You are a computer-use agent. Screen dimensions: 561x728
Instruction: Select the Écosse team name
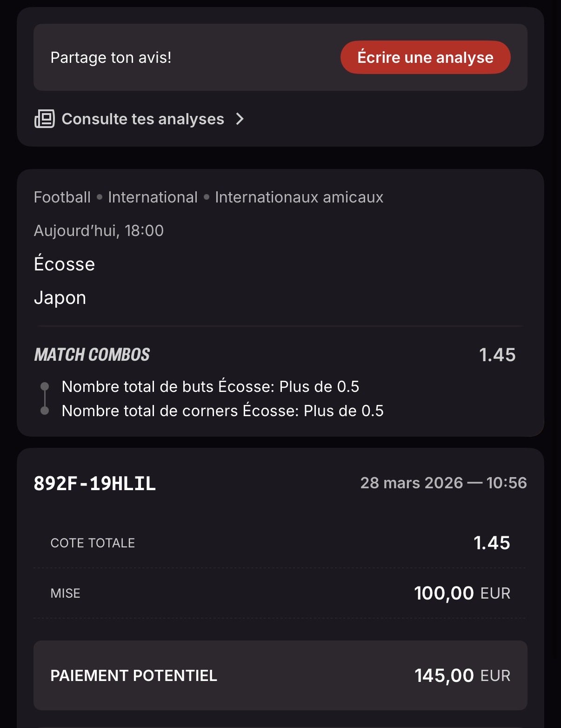(x=64, y=264)
